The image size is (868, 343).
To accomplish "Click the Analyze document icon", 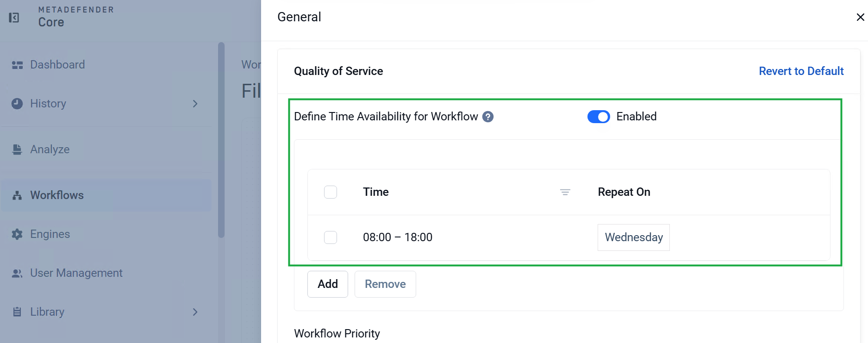I will coord(17,150).
